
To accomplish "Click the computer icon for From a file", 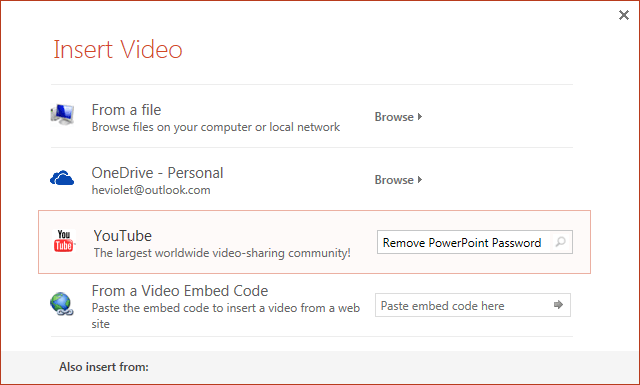I will coord(62,114).
